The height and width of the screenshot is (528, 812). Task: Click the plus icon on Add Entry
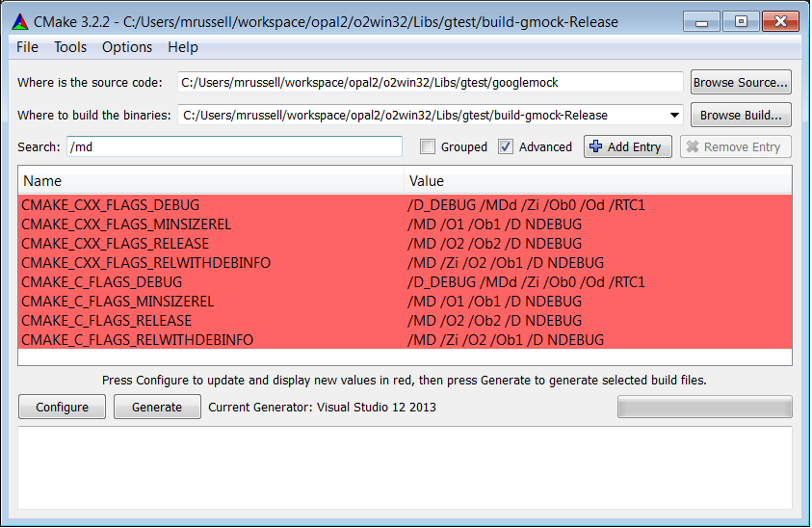tap(595, 146)
